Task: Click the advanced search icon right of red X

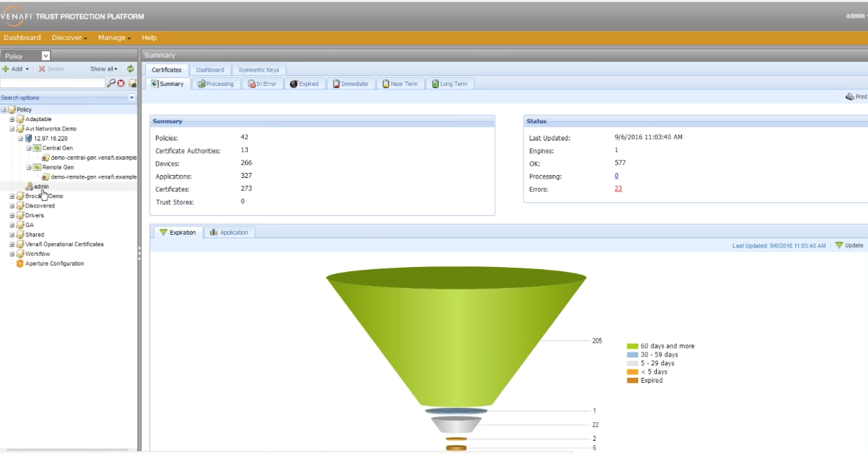Action: pyautogui.click(x=132, y=83)
